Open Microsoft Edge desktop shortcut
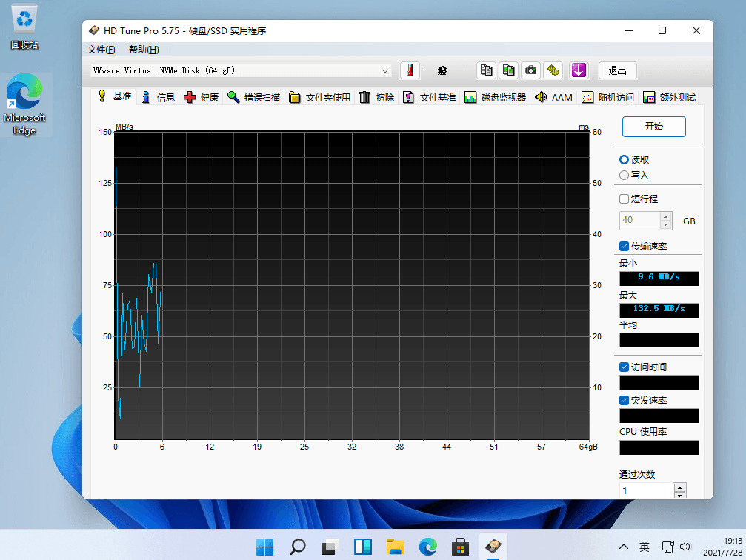 point(24,104)
